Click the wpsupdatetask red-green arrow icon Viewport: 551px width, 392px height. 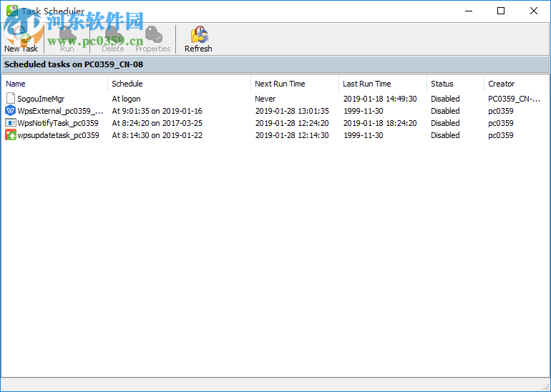11,135
